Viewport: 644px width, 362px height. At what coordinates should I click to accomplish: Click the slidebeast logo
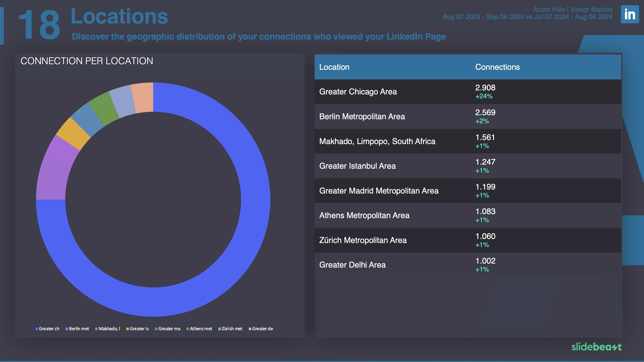(597, 347)
